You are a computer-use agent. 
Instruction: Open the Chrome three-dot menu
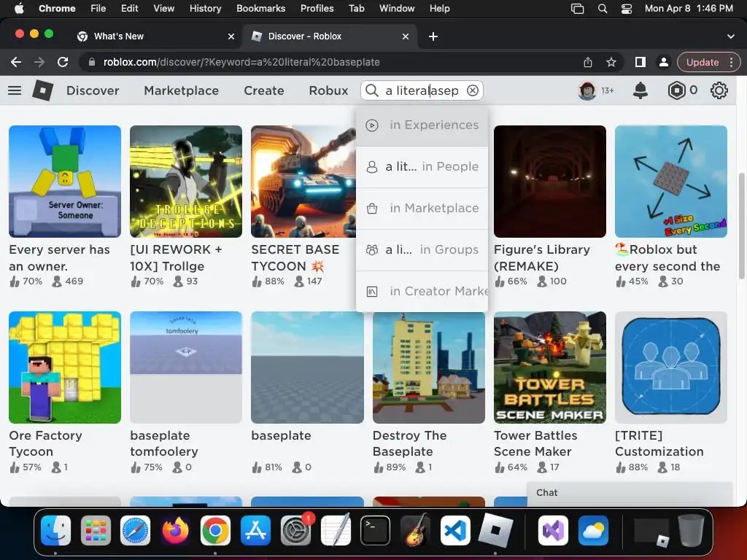point(731,62)
